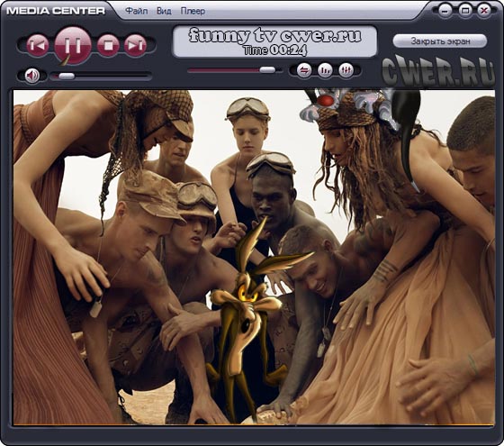This screenshot has height=446, width=504.
Task: Close the Media Center window
Action: point(484,11)
